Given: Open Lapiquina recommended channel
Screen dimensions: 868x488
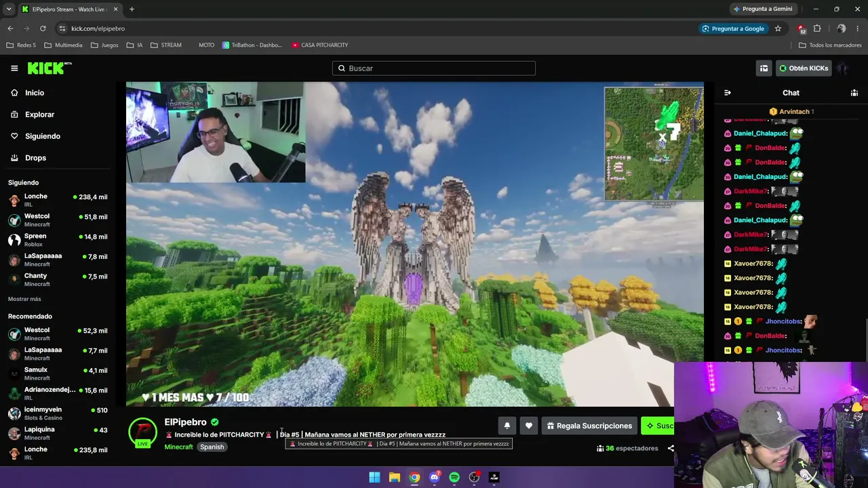Looking at the screenshot, I should pyautogui.click(x=58, y=433).
